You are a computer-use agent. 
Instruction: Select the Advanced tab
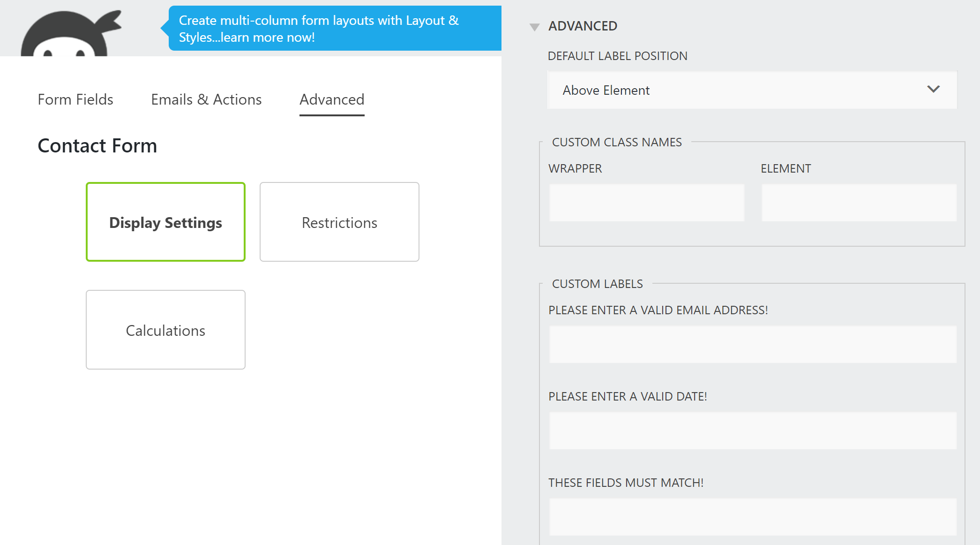coord(332,99)
